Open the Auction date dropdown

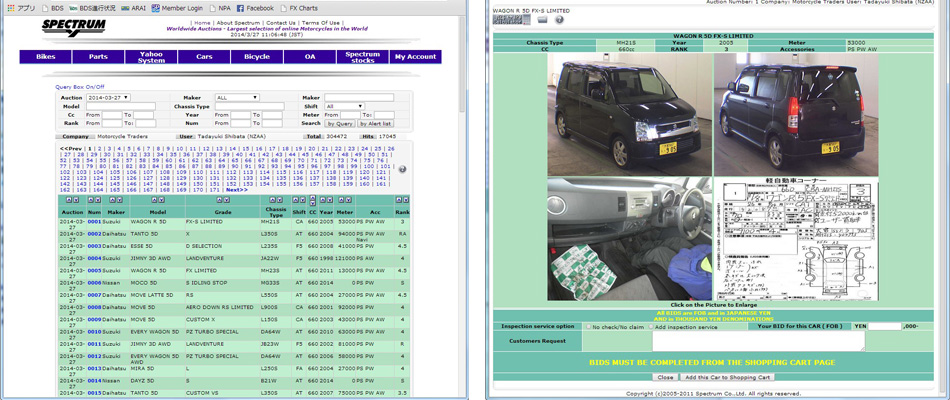click(109, 98)
